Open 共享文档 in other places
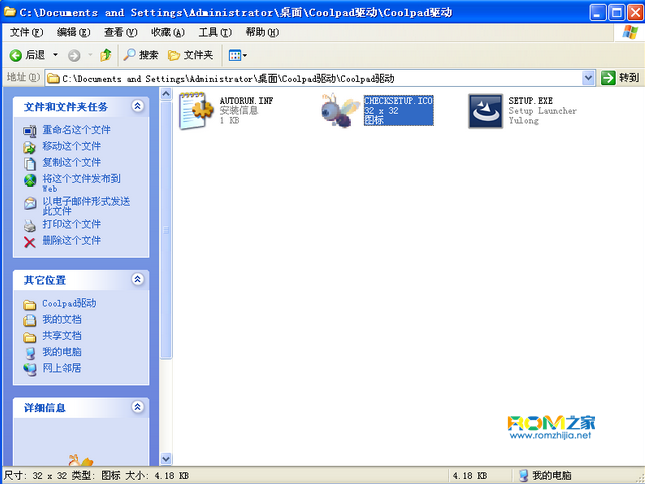 coord(62,336)
